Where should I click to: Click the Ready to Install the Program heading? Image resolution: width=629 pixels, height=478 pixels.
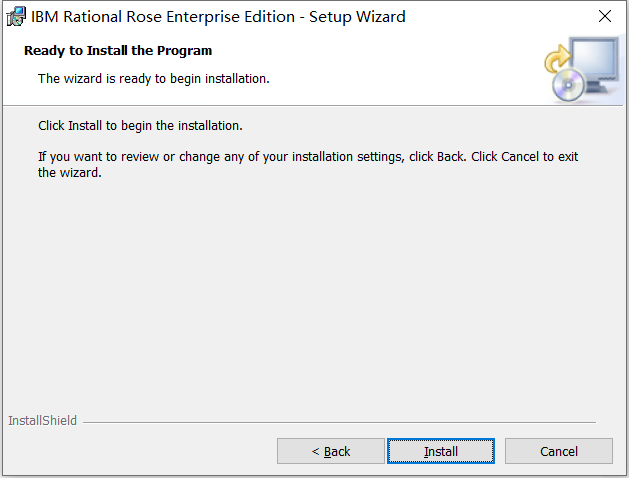click(118, 51)
